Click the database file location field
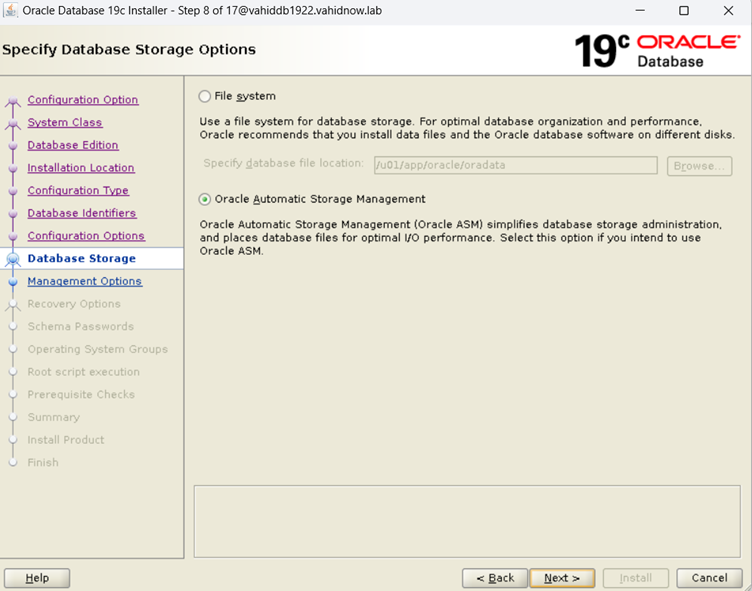 pyautogui.click(x=515, y=166)
